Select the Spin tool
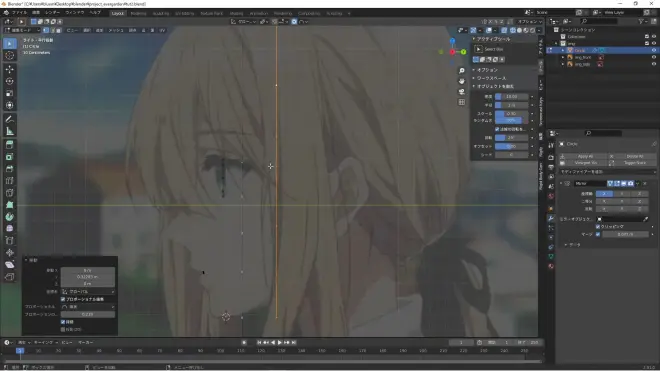This screenshot has width=660, height=371. click(10, 217)
